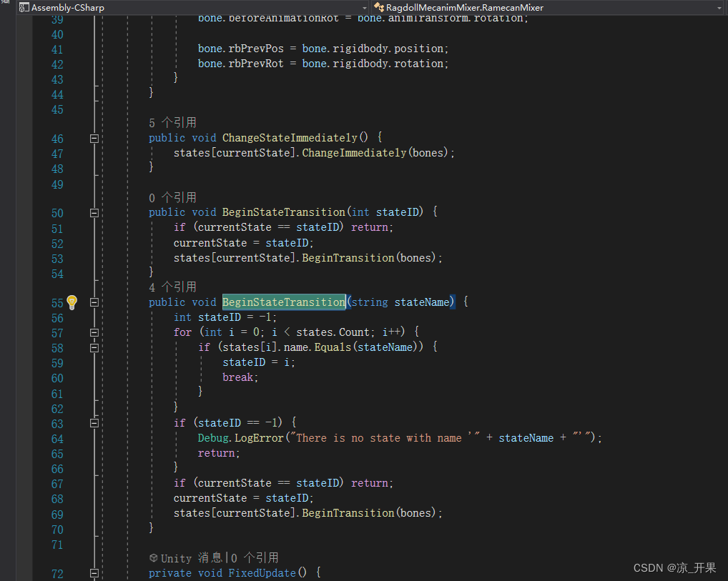
Task: Click the Unity message icon above FixedUpdate
Action: point(154,557)
